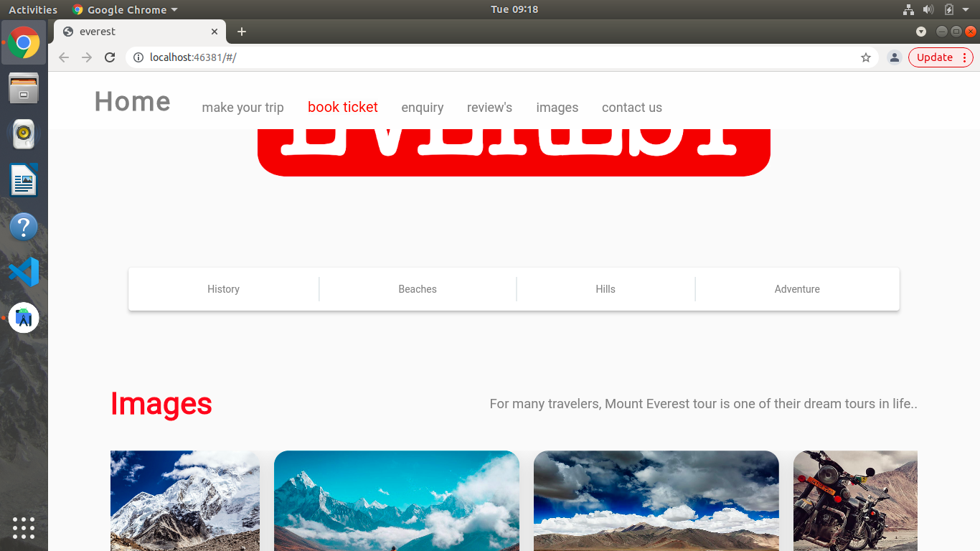Select the Adventure category
Screen dimensions: 980x551
click(x=796, y=288)
